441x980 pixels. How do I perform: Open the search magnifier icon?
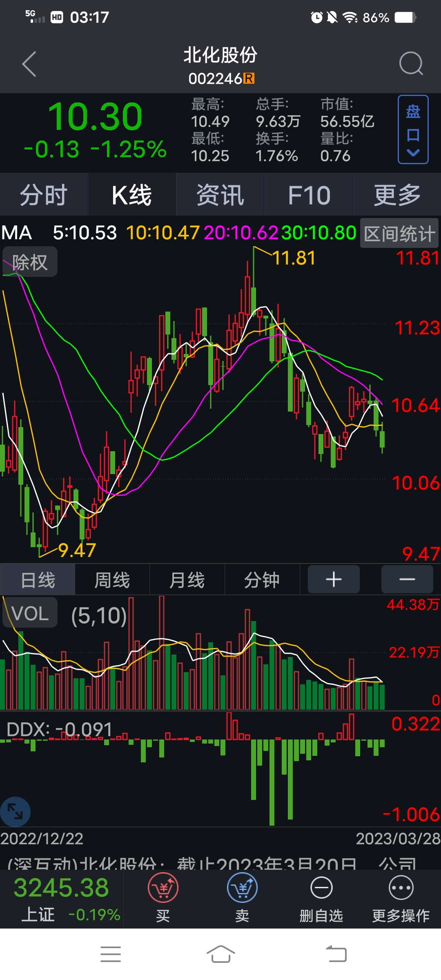tap(411, 63)
